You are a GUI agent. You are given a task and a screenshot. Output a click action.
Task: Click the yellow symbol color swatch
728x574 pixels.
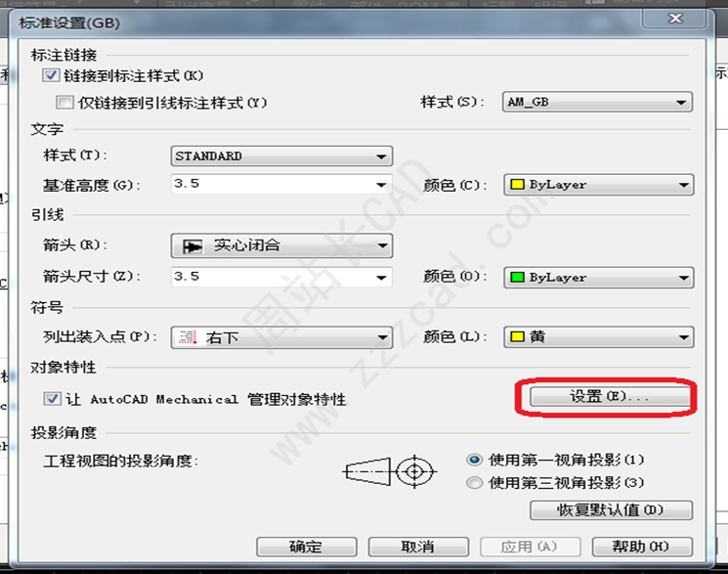click(517, 336)
